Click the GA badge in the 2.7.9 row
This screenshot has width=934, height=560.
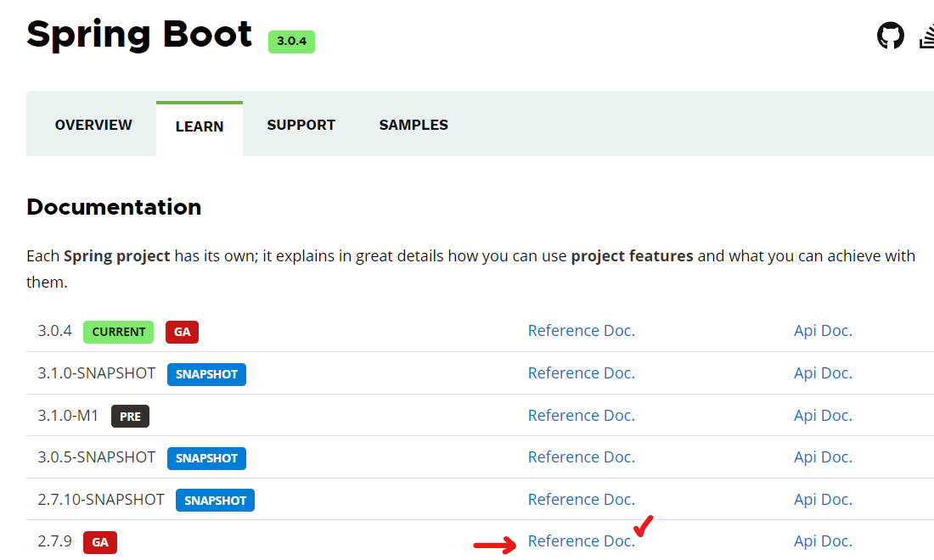100,543
